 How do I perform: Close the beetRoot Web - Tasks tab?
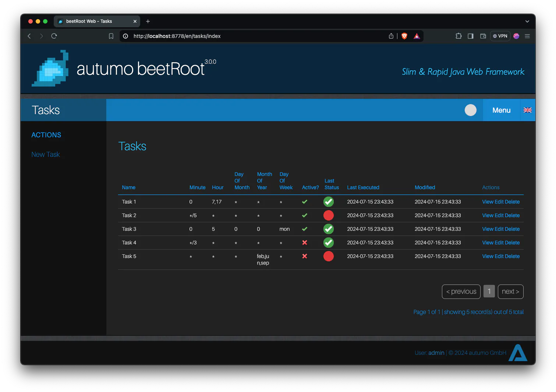(x=135, y=21)
